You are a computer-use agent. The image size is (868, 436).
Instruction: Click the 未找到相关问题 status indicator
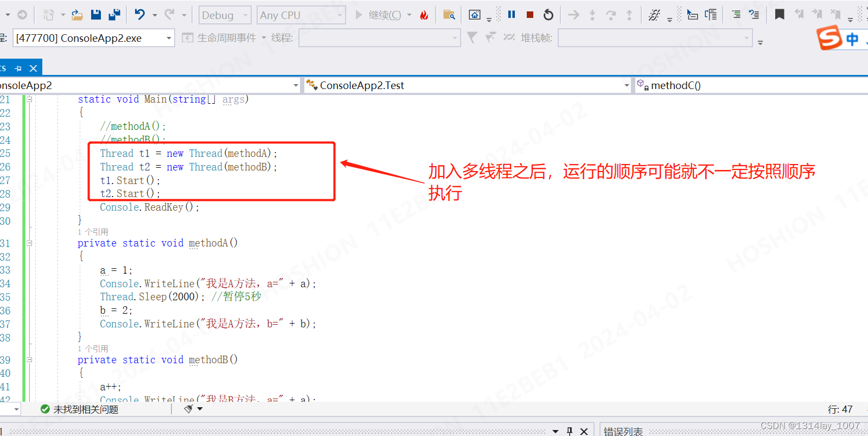click(x=80, y=409)
